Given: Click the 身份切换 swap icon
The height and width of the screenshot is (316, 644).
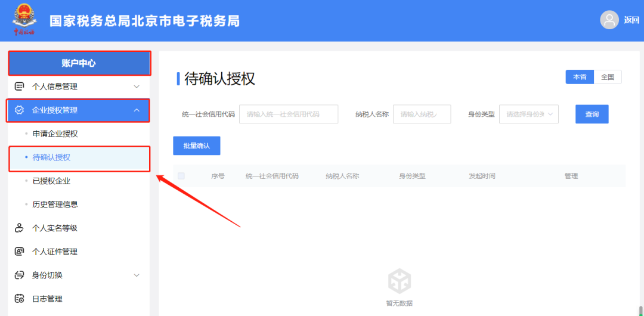Looking at the screenshot, I should click(19, 275).
